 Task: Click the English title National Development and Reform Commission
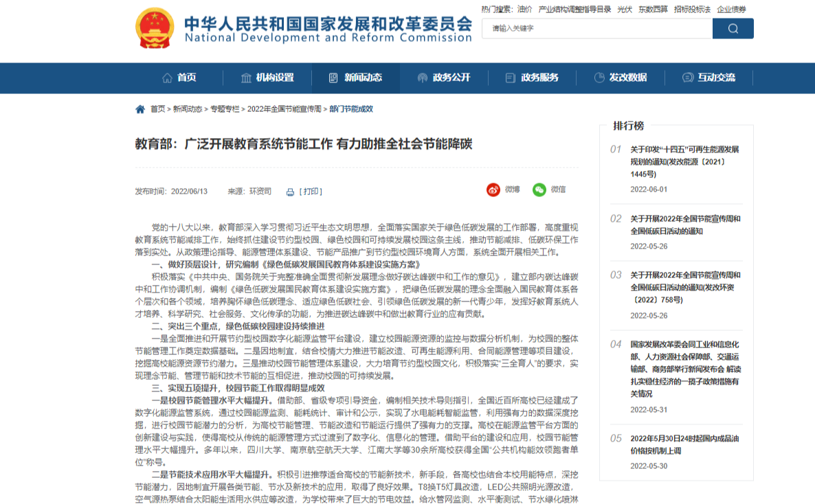pos(328,38)
